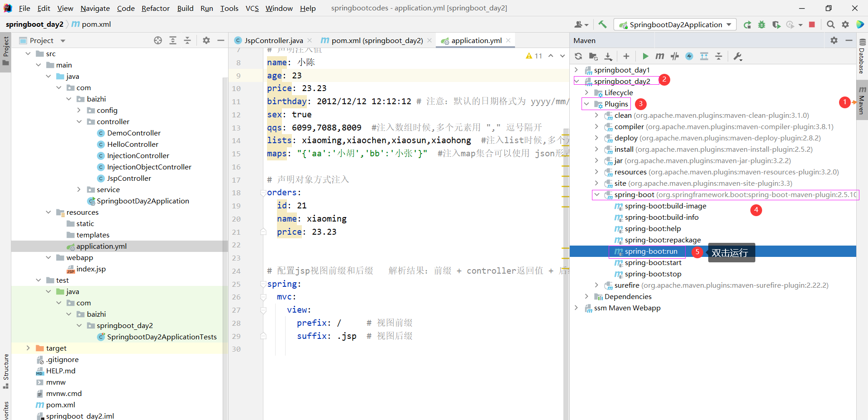Go to next highlighted warning arrow
Viewport: 868px width, 420px height.
563,56
